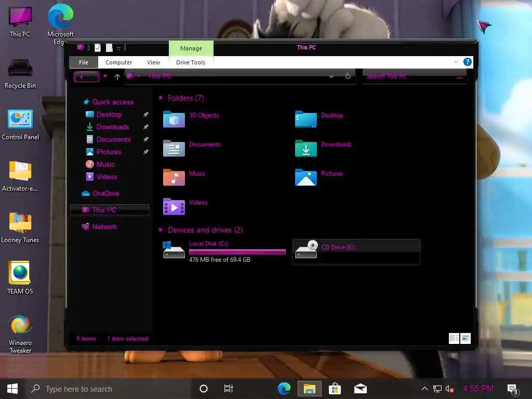Click the Winaero Tweaker desktop icon

click(20, 335)
